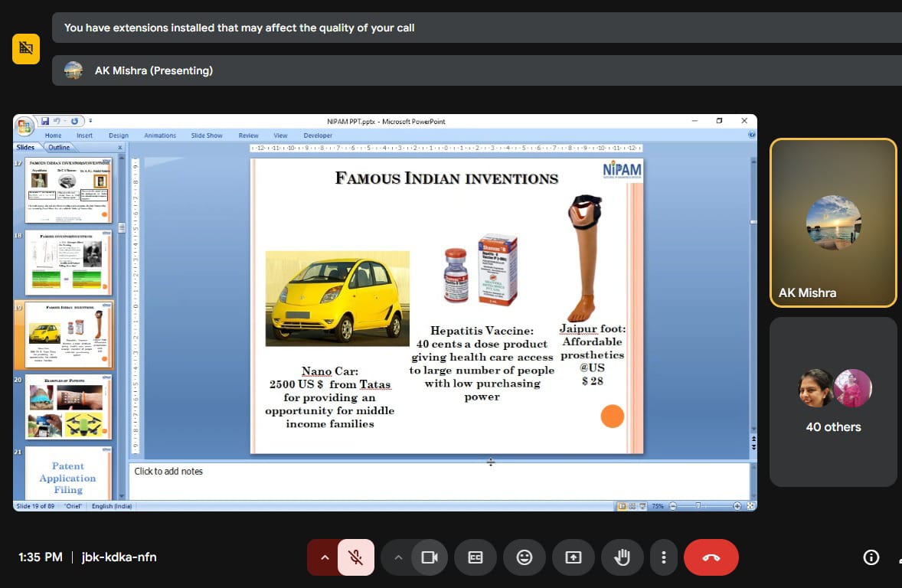Click thumbnail pane scrollbar handle
The height and width of the screenshot is (588, 902).
pos(122,228)
